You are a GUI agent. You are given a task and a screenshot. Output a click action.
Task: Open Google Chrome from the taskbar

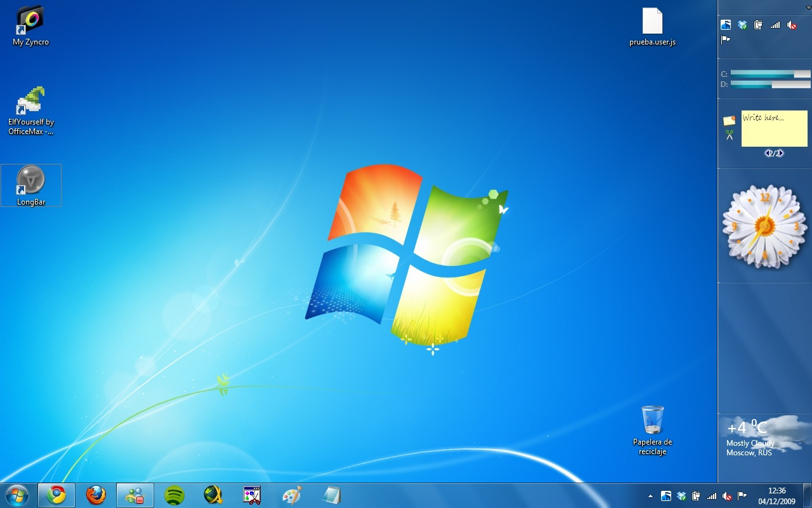pos(56,495)
